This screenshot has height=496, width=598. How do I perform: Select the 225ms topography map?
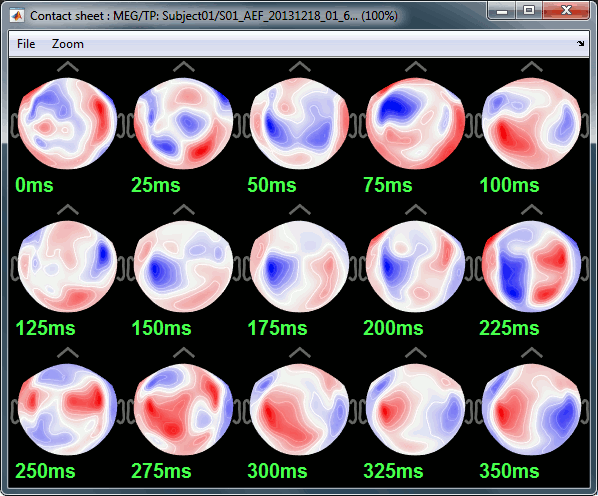531,266
